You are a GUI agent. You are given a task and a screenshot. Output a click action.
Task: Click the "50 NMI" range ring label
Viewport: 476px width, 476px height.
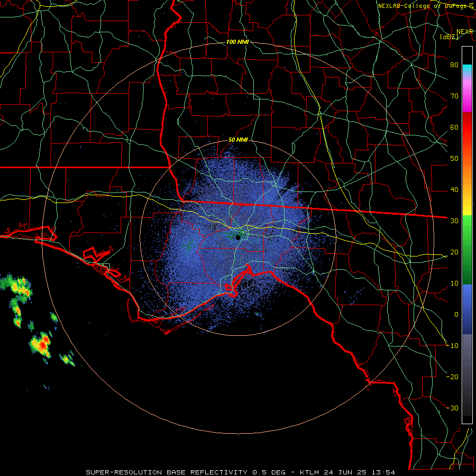click(238, 140)
